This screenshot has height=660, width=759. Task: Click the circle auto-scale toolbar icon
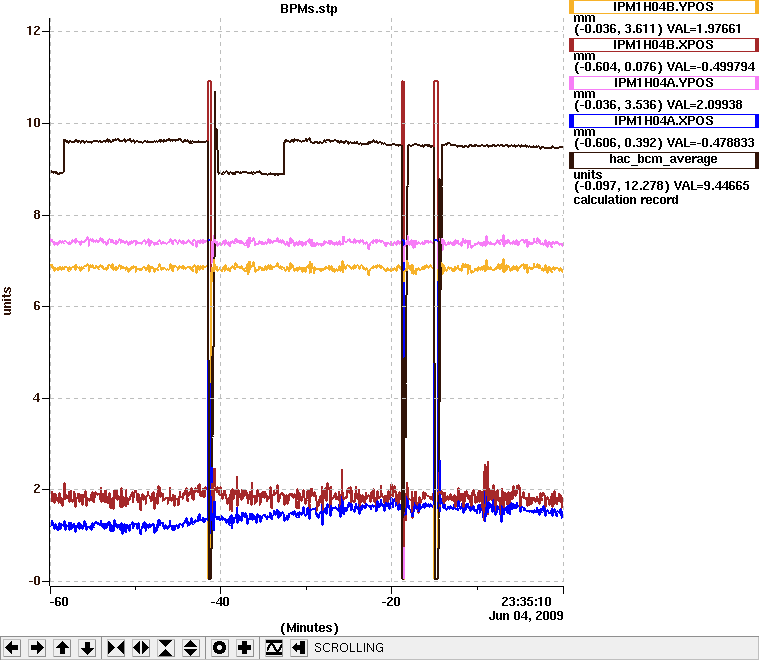tap(219, 647)
